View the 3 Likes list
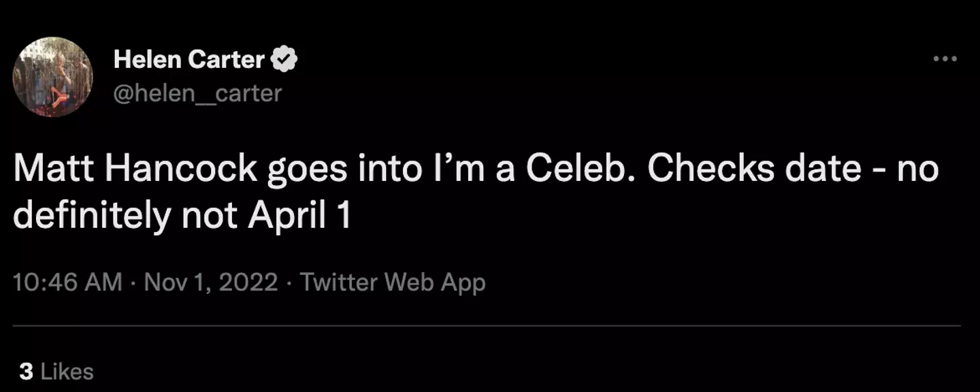 click(x=56, y=372)
